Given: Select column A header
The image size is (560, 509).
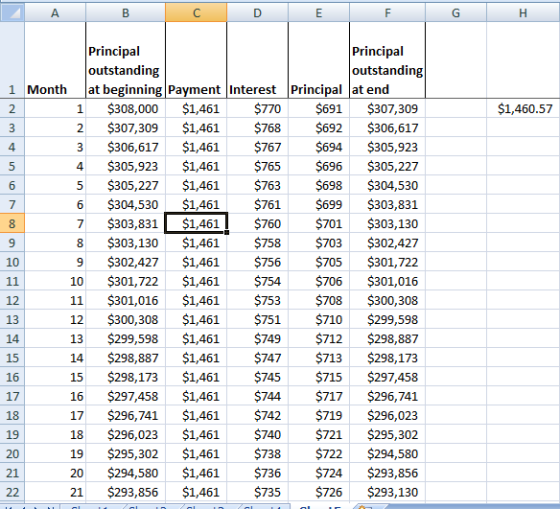Looking at the screenshot, I should coord(55,13).
